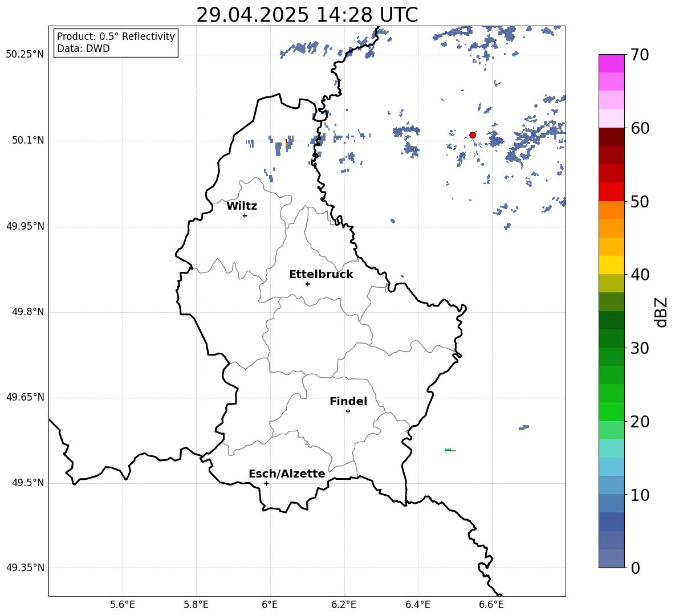Screen dimensions: 675x616
Task: Click the 6.4°E longitude label
Action: [x=417, y=605]
